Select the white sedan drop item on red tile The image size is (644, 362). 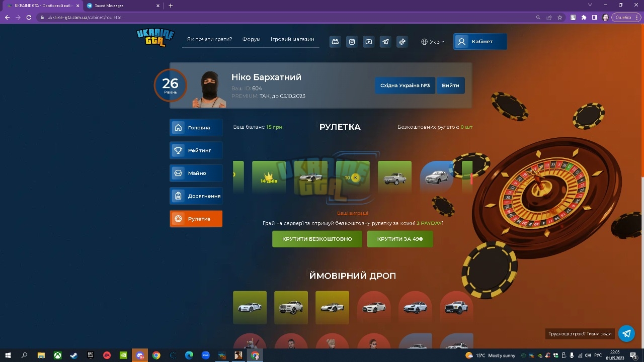(374, 308)
